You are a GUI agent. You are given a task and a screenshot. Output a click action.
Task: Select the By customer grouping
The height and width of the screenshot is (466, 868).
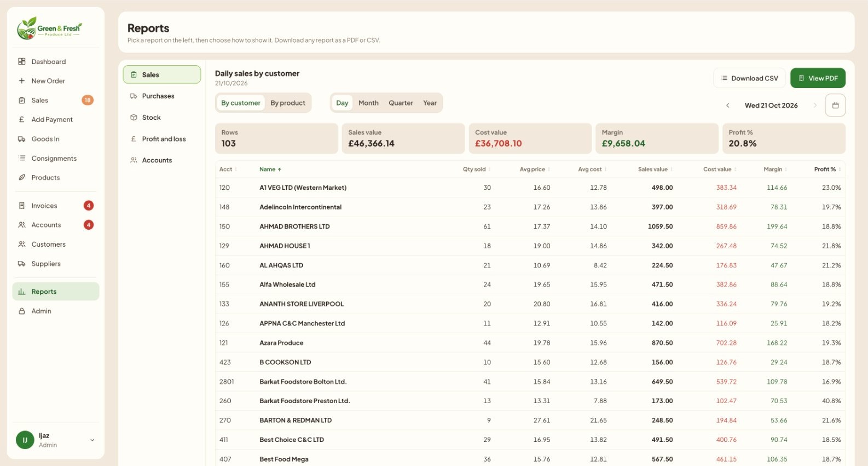pos(241,103)
